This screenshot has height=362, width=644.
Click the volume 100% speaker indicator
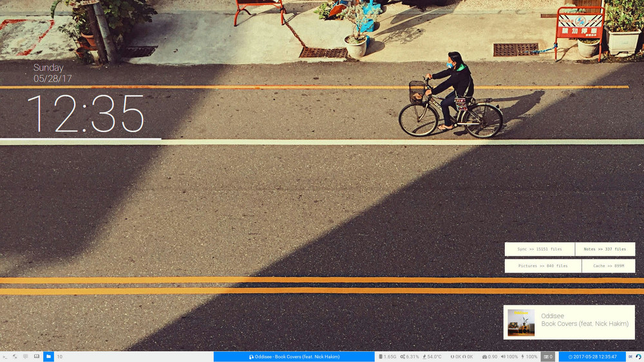click(509, 356)
